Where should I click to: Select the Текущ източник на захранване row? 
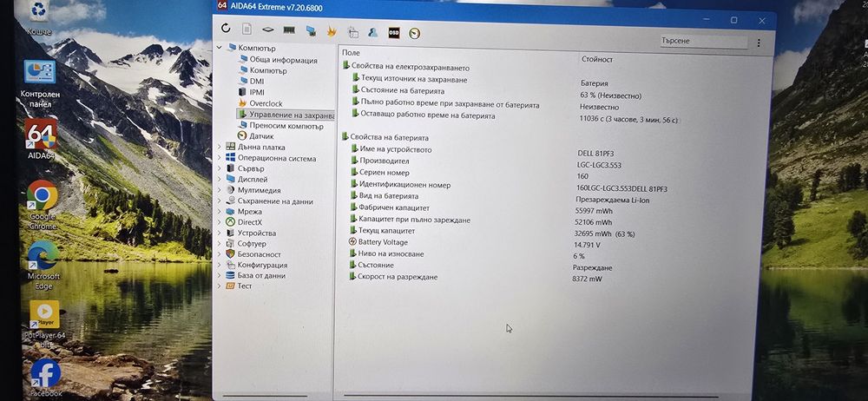point(413,80)
